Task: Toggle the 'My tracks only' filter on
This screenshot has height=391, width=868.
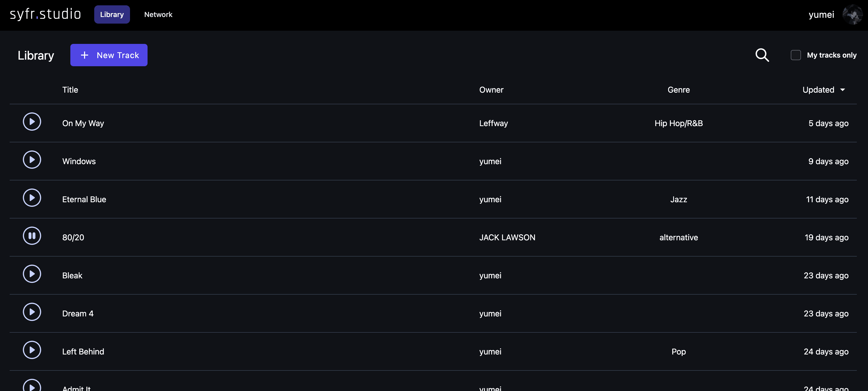Action: coord(795,55)
